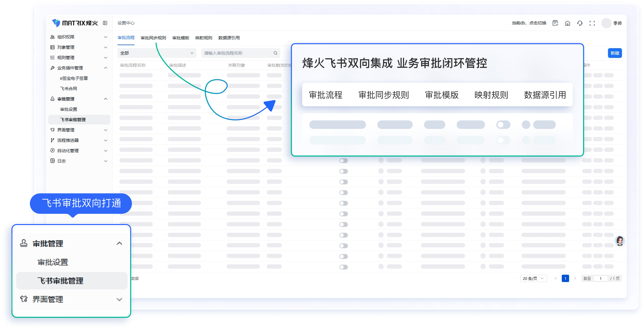Collapse the sidebar with the fold icon
Viewport: 644px width, 329px height.
tap(105, 23)
